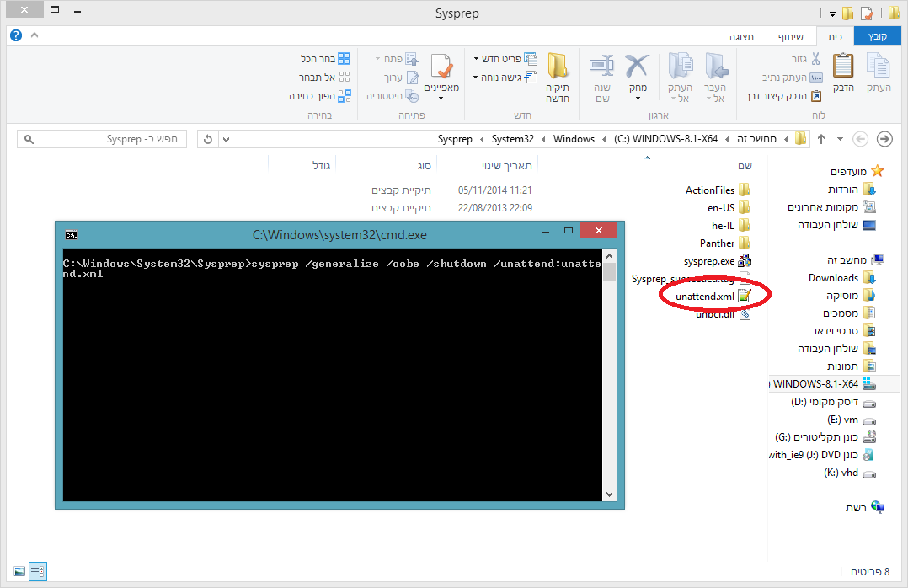908x588 pixels.
Task: Open Music (מוסיקה) in the navigation pane
Action: point(851,296)
